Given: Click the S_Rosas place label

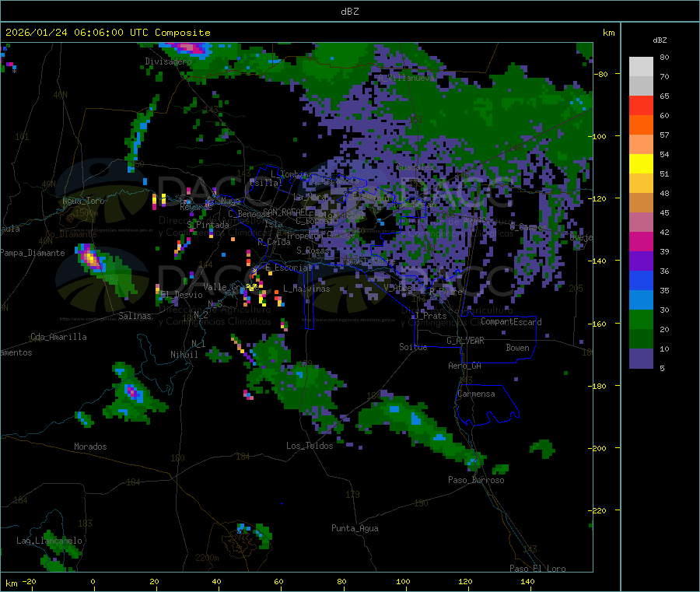Looking at the screenshot, I should click(x=313, y=250).
